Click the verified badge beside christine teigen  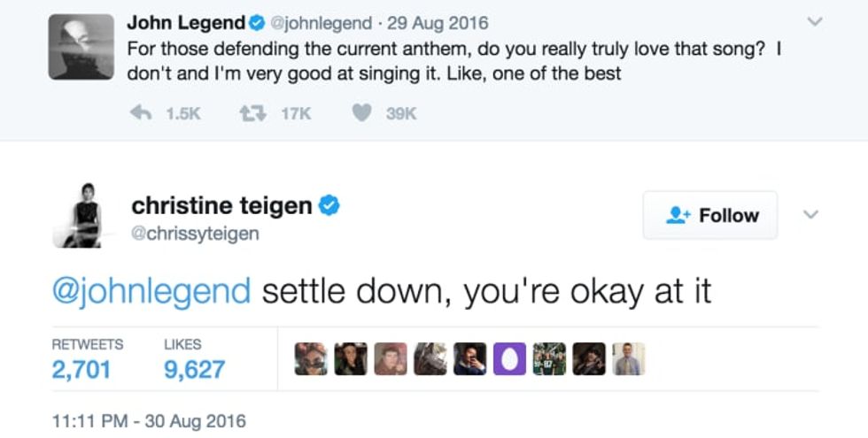coord(329,206)
